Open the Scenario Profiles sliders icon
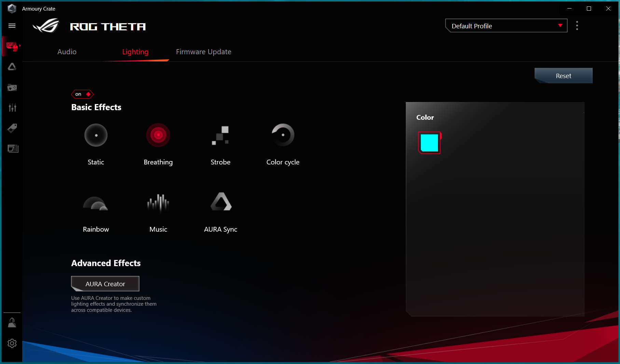This screenshot has height=364, width=620. coord(12,108)
